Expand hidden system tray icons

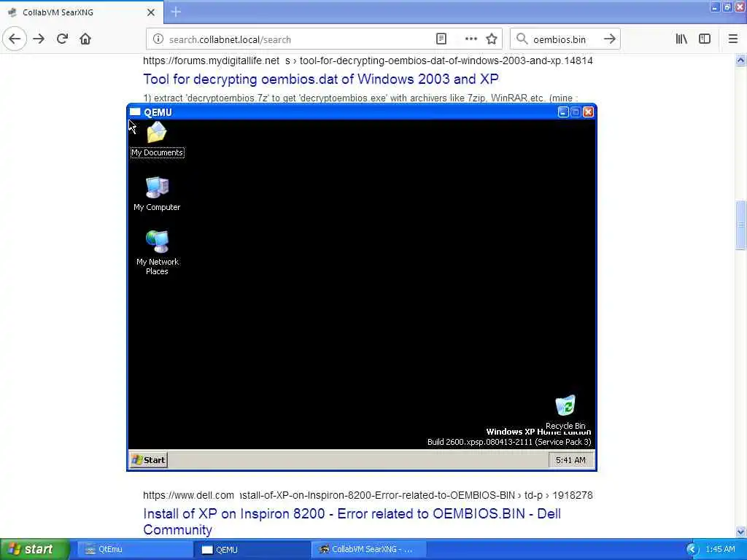tap(692, 550)
